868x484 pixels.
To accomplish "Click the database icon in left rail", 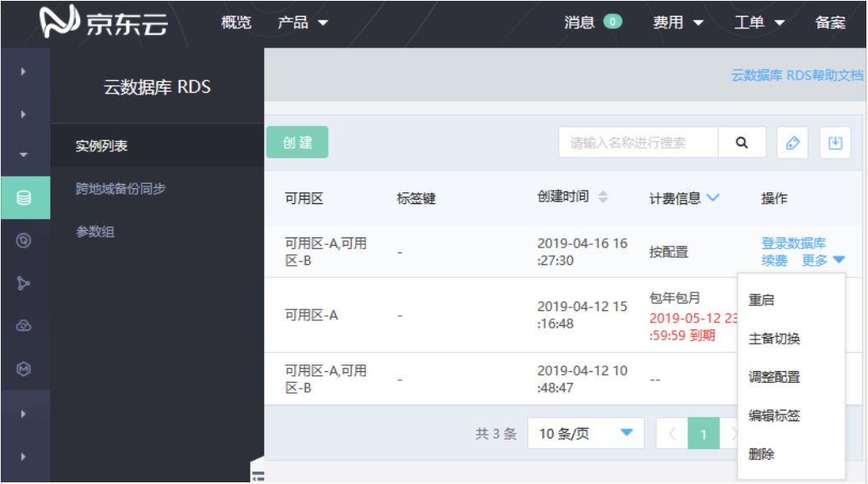I will [23, 198].
